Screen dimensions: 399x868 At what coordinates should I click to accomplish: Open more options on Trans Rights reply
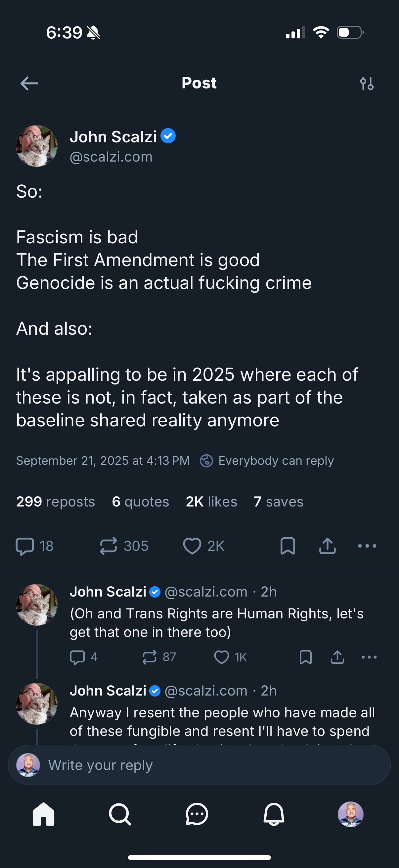click(x=369, y=657)
